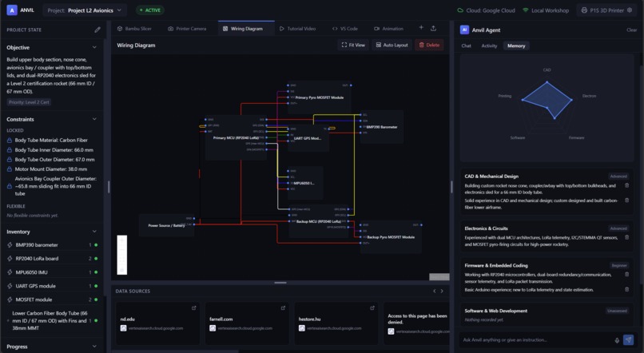Image resolution: width=644 pixels, height=353 pixels.
Task: Click the Ask Anvil input field
Action: [x=536, y=340]
